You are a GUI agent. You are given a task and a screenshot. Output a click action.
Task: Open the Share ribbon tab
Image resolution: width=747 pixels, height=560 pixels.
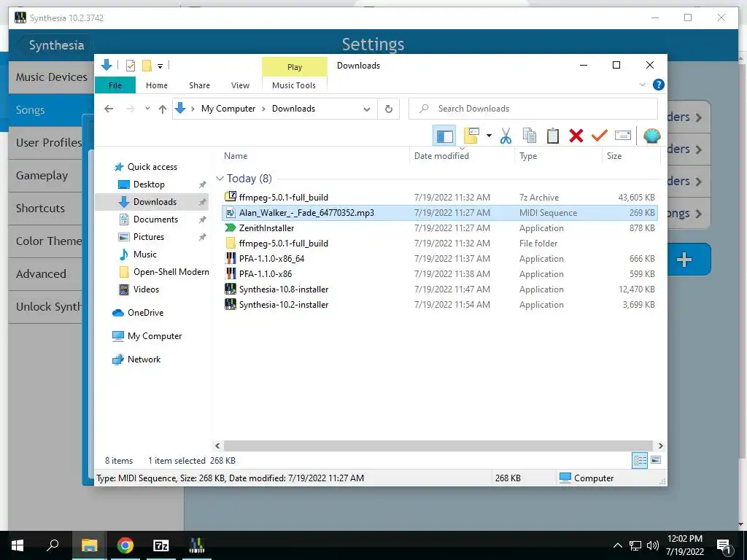pyautogui.click(x=199, y=85)
